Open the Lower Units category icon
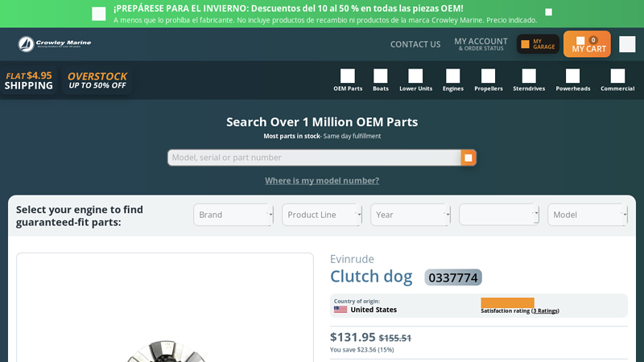The height and width of the screenshot is (362, 644). click(415, 76)
